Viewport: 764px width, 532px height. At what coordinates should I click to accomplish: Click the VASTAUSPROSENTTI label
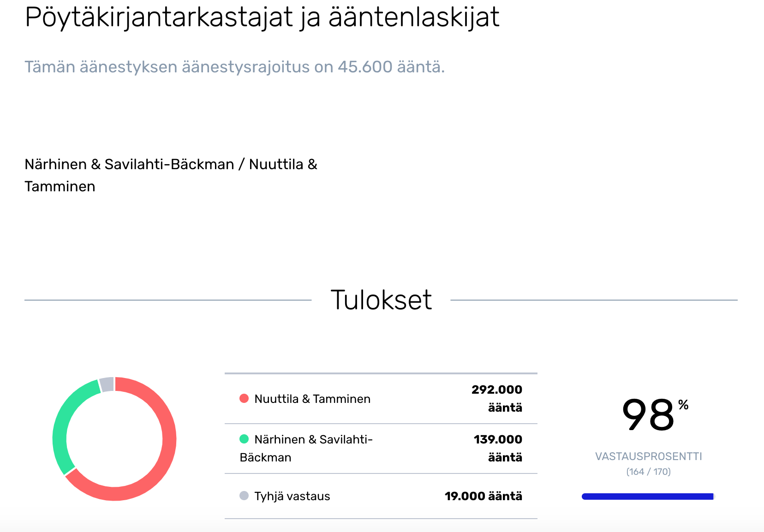[x=648, y=456]
